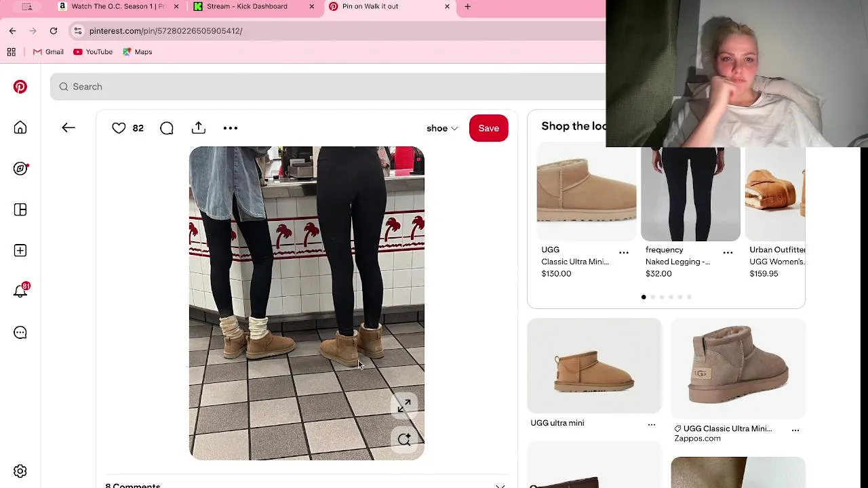Open UGG ultra mini pin thumbnail

tap(595, 366)
